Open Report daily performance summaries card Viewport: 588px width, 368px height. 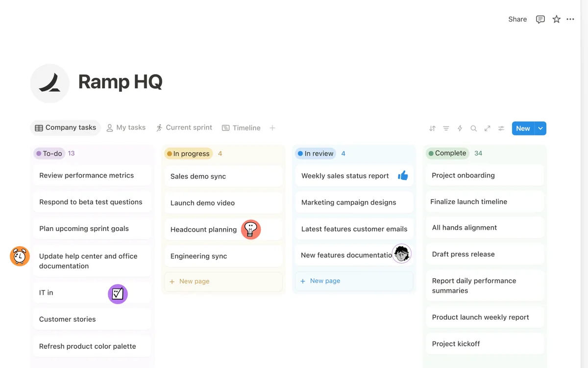pos(485,286)
